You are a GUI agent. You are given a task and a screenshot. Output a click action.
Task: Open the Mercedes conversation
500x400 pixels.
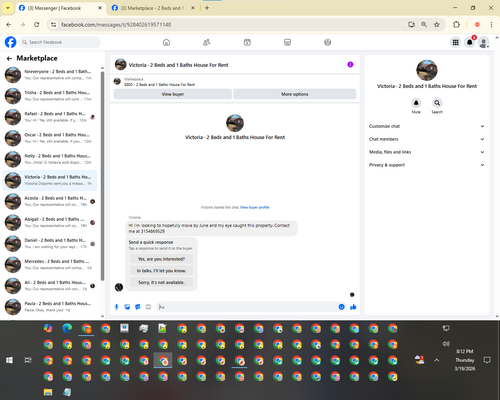tap(50, 265)
